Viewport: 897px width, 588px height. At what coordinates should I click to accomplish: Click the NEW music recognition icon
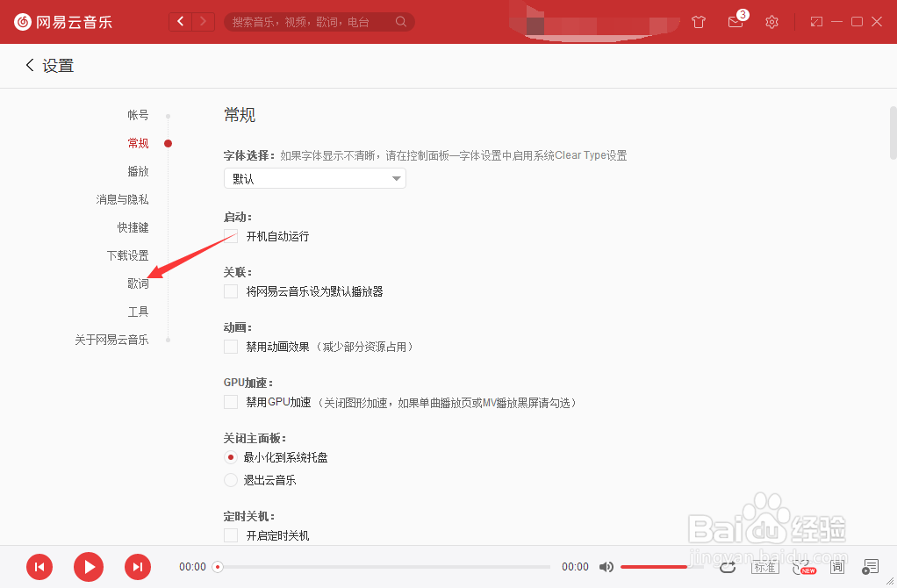[x=803, y=567]
